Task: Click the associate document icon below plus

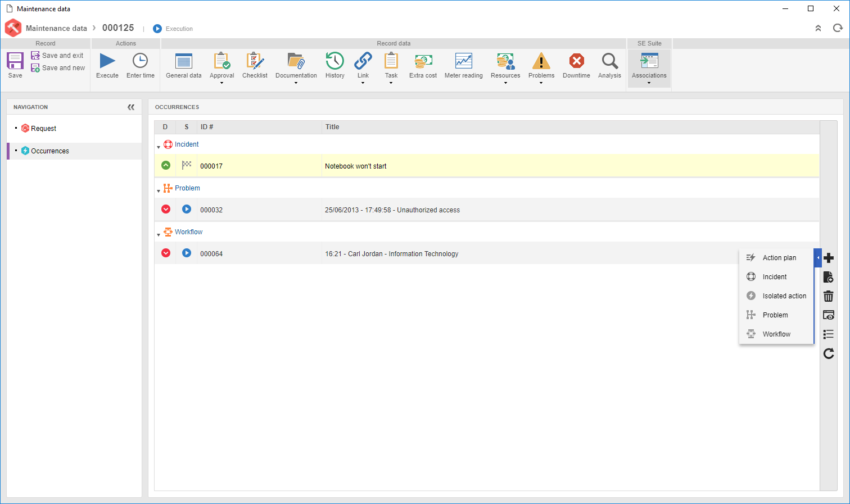Action: pos(829,277)
